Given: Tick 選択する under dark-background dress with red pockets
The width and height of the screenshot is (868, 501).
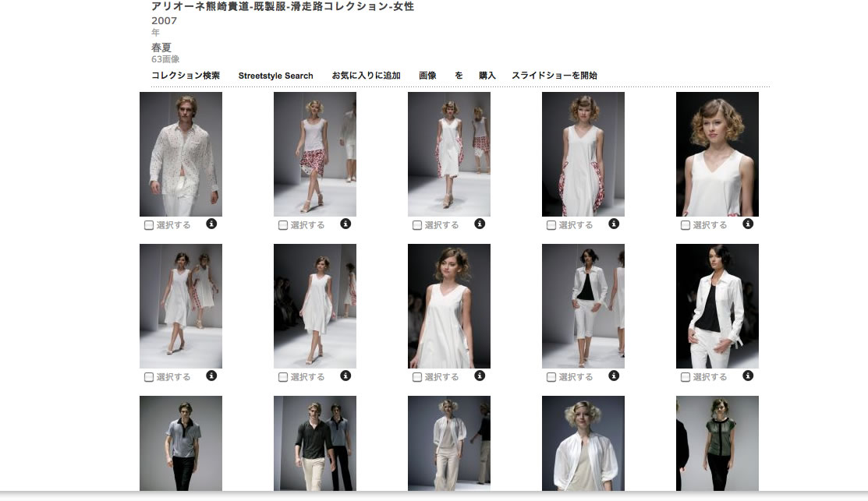Looking at the screenshot, I should [x=551, y=226].
